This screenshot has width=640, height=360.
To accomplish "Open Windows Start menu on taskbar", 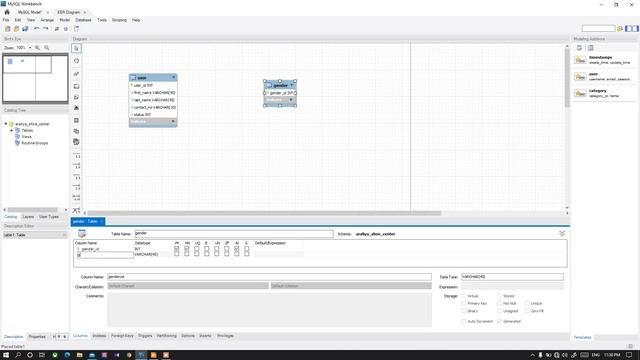I will click(x=6, y=355).
